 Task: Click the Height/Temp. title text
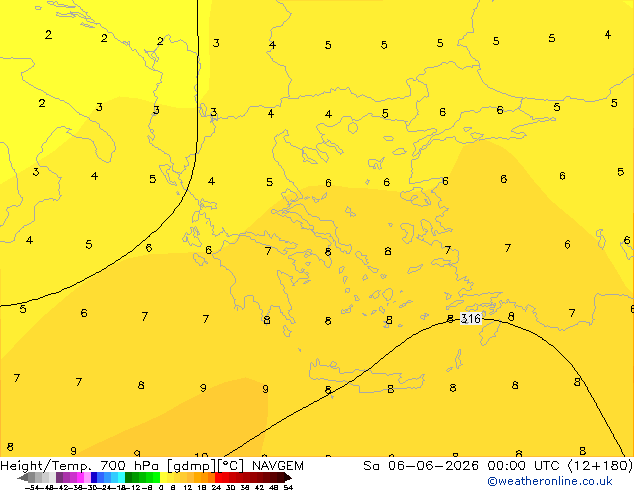click(46, 466)
